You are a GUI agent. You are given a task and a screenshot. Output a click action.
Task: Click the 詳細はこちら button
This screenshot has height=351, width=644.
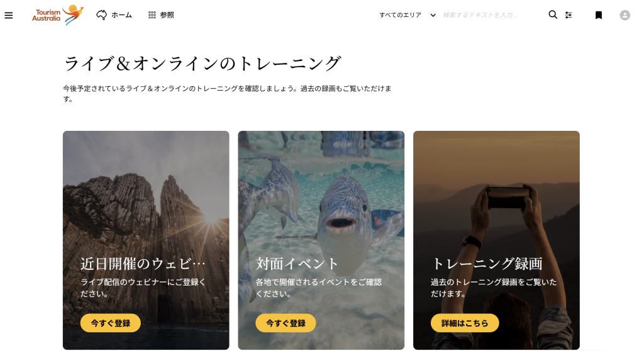[465, 323]
